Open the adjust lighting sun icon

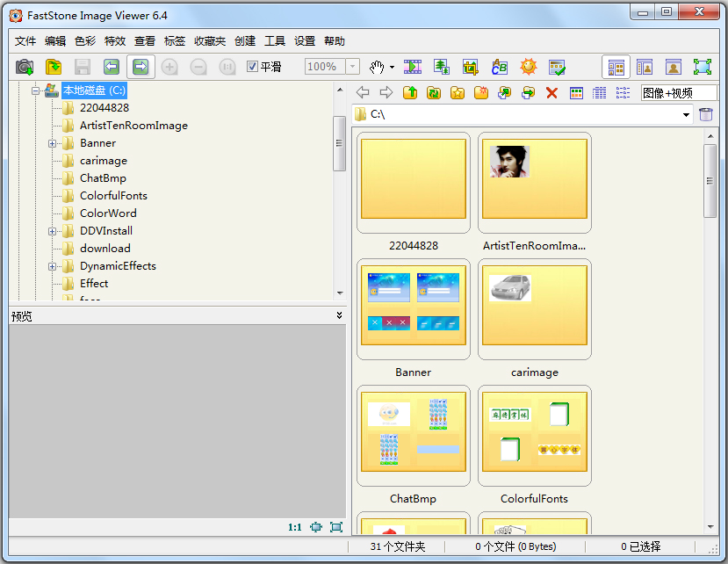pyautogui.click(x=529, y=67)
